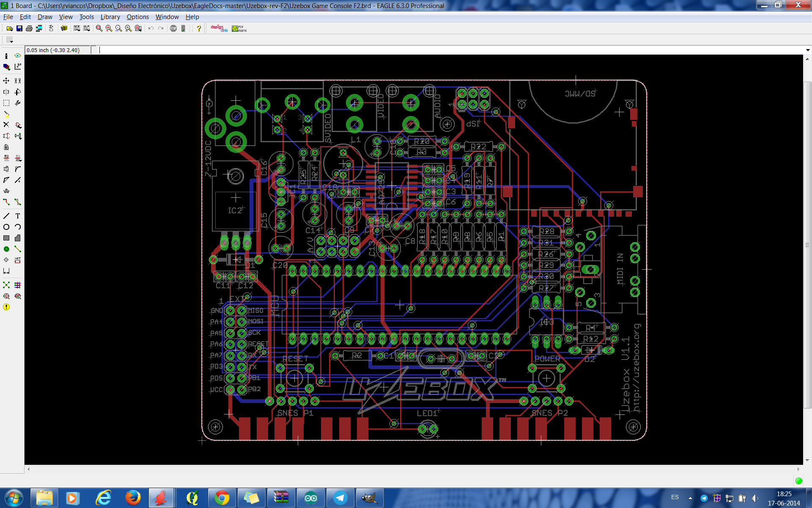
Task: Click the PCB Quote button
Action: [239, 28]
